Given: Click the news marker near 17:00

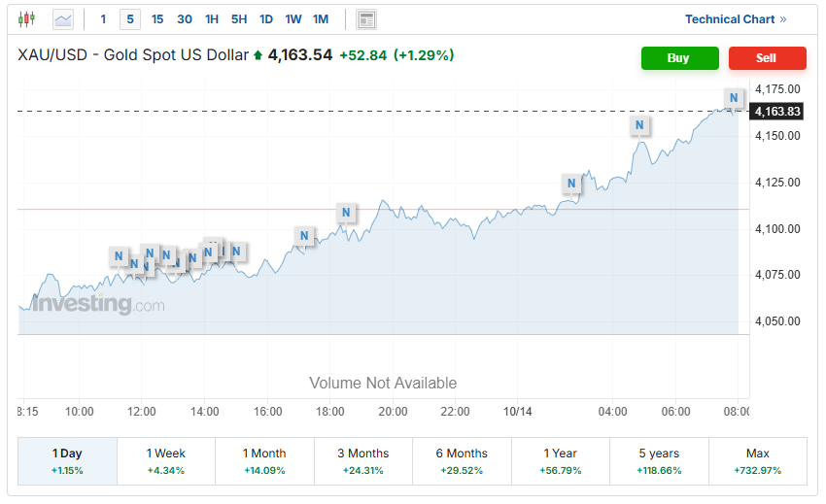Looking at the screenshot, I should tap(304, 235).
